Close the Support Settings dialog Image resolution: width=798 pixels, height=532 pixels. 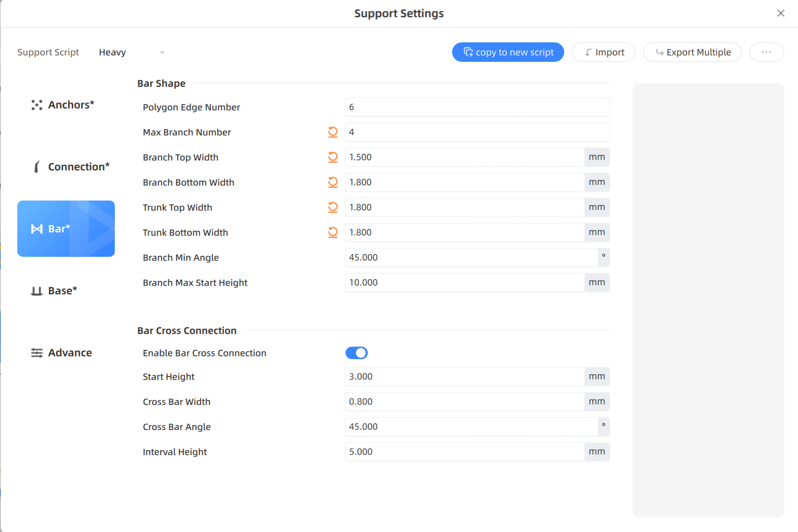point(781,13)
